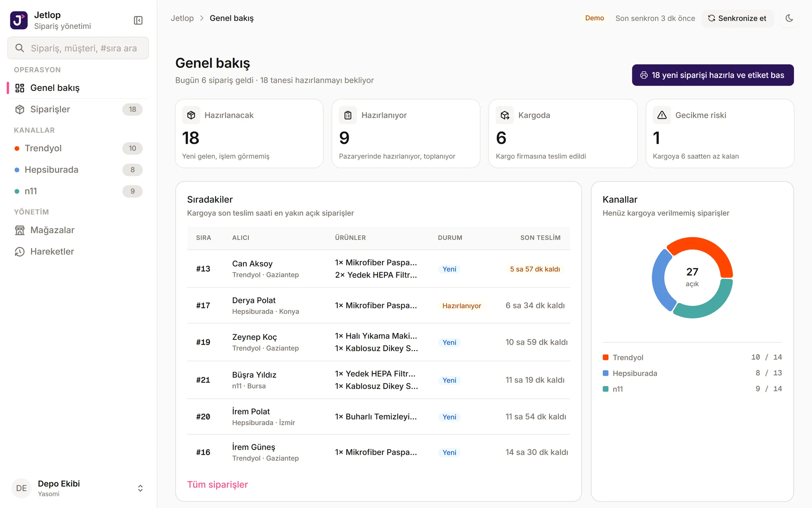Screen dimensions: 812x508
Task: Open the n11 channel
Action: point(78,191)
